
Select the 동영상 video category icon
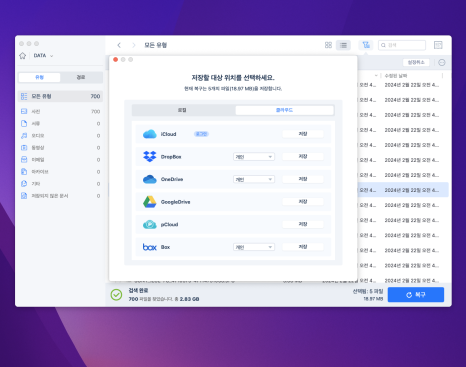24,147
